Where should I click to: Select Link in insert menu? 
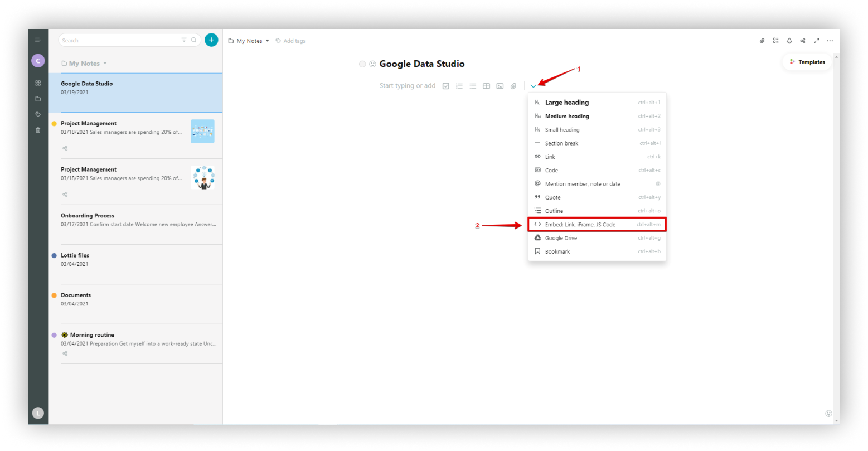(597, 157)
